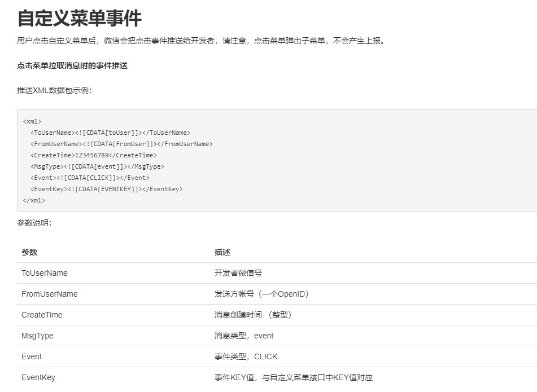Click the opening <xml> line in code block

click(32, 121)
